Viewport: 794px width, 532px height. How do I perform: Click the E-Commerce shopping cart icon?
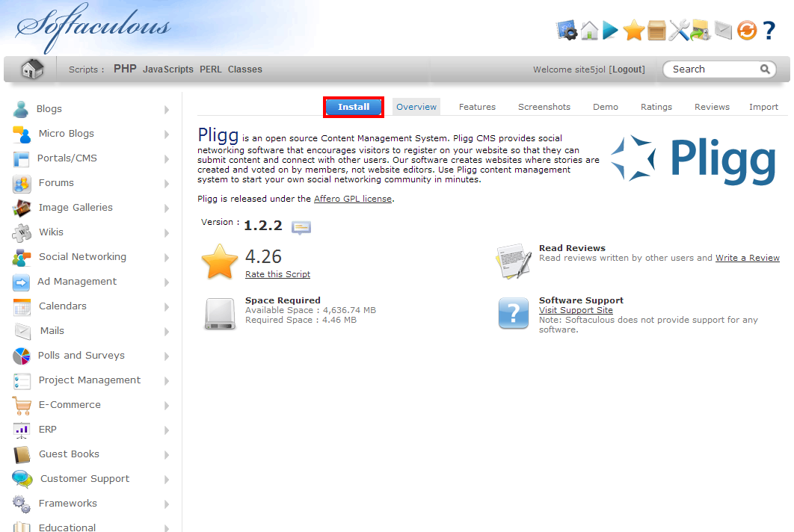click(22, 406)
